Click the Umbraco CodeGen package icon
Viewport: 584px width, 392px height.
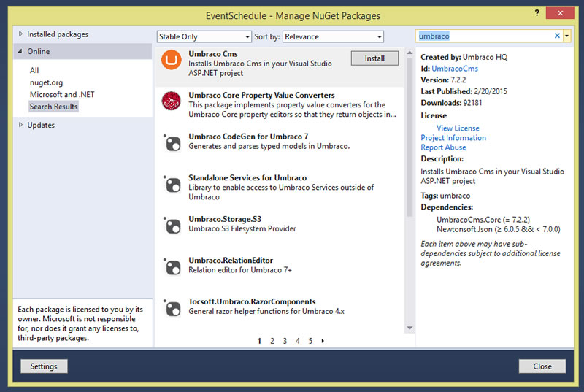pos(172,142)
